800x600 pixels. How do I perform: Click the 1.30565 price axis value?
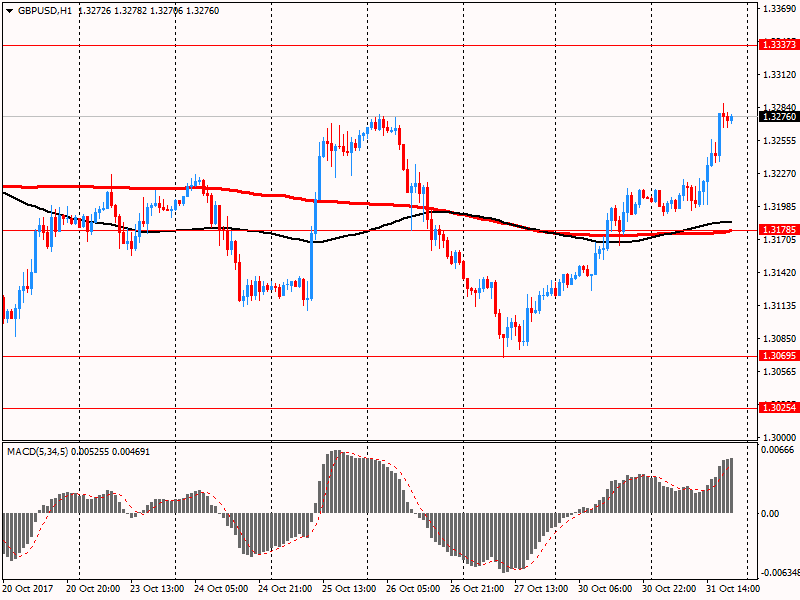coord(779,372)
